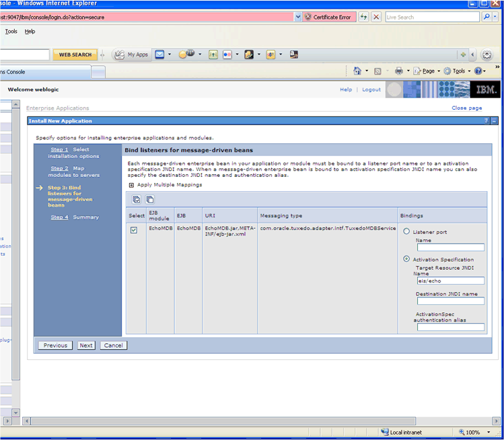Select the Listener port radio button
Viewport: 504px width, 440px height.
(406, 231)
